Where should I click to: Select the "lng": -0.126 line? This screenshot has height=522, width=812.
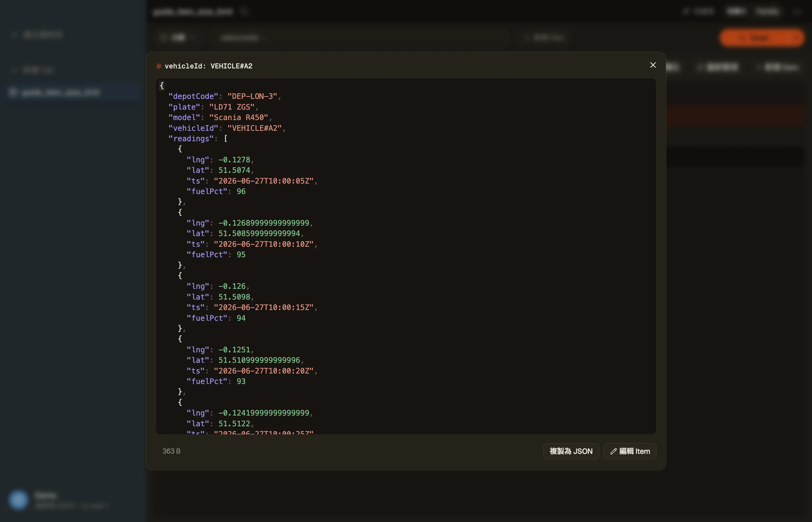[218, 287]
